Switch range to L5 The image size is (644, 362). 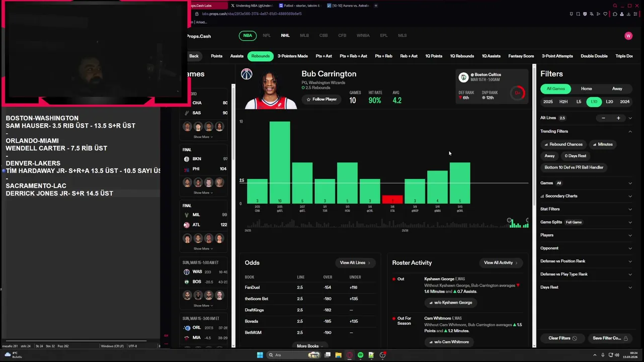[x=579, y=102]
